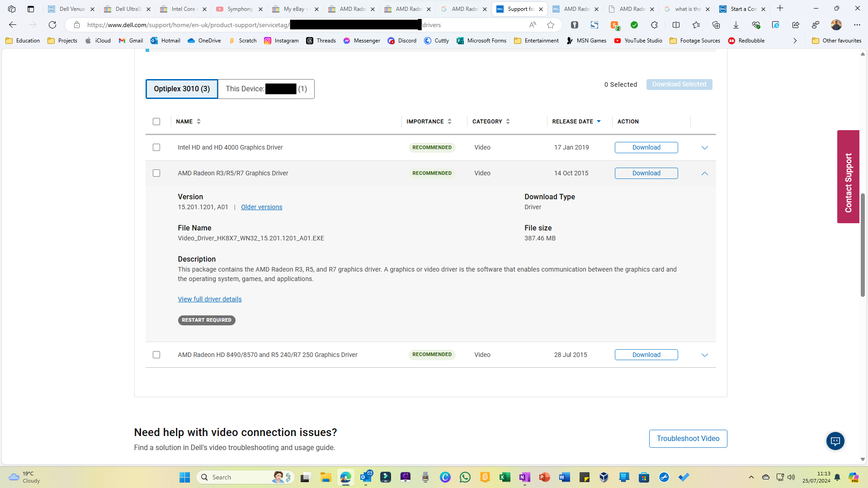
Task: Open the Tab actions menu icon
Action: coord(31,9)
